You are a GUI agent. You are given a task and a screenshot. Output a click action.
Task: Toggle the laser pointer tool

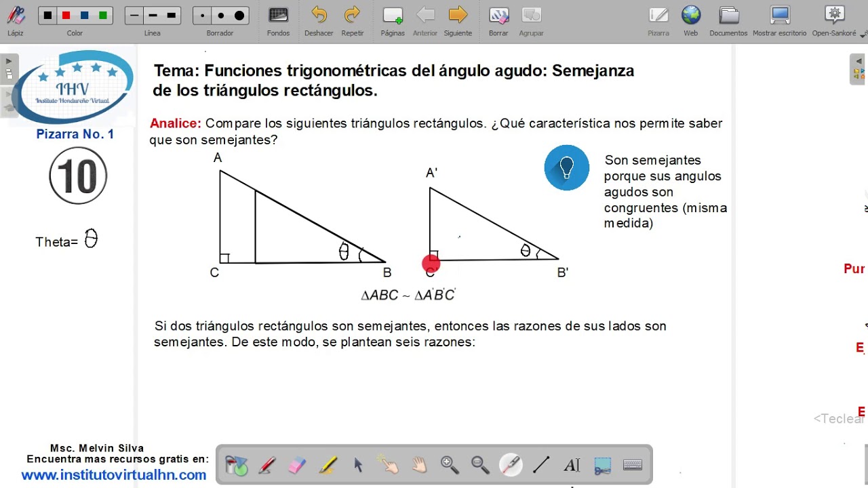(x=511, y=465)
